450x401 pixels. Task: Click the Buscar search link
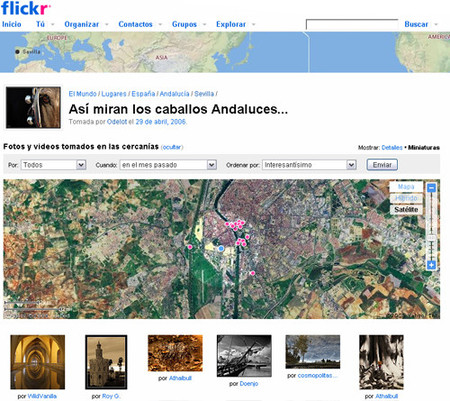point(416,24)
